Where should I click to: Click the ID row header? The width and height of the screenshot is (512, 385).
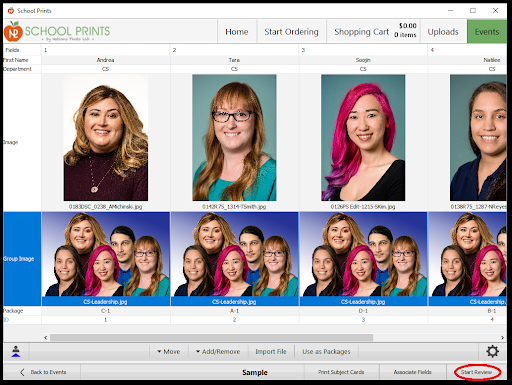tap(22, 320)
